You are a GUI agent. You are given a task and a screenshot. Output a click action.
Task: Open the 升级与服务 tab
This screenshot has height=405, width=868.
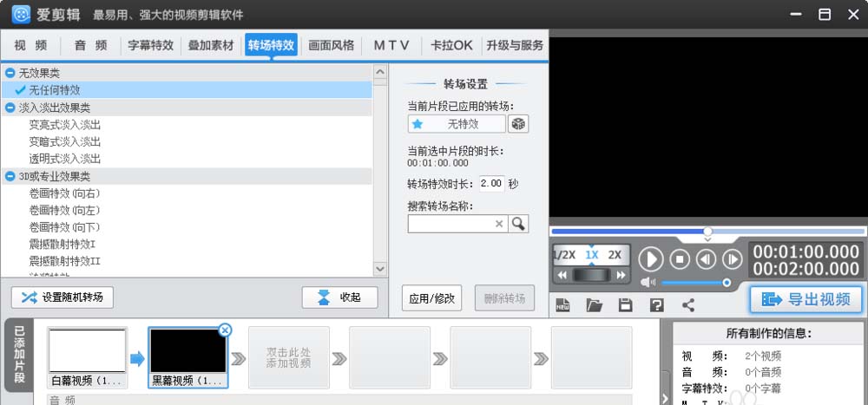[515, 45]
